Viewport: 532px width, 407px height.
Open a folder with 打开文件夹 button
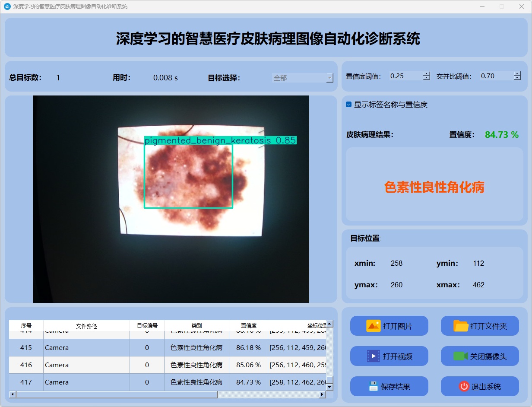click(480, 326)
